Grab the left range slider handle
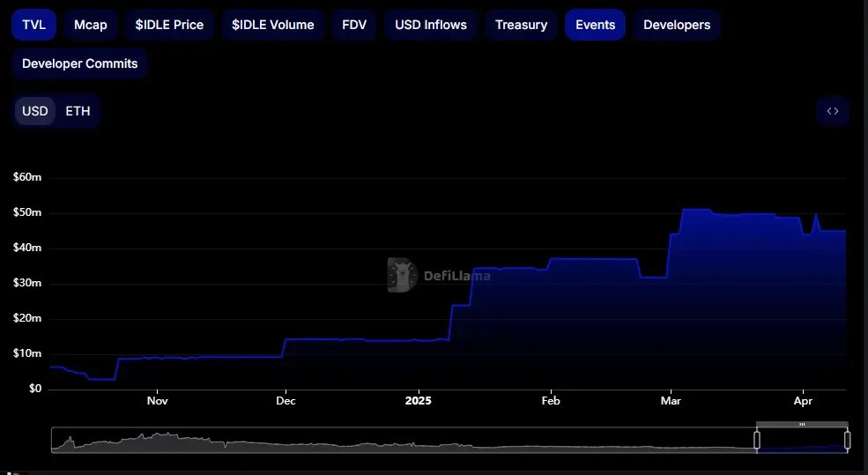Image resolution: width=868 pixels, height=475 pixels. pyautogui.click(x=757, y=440)
